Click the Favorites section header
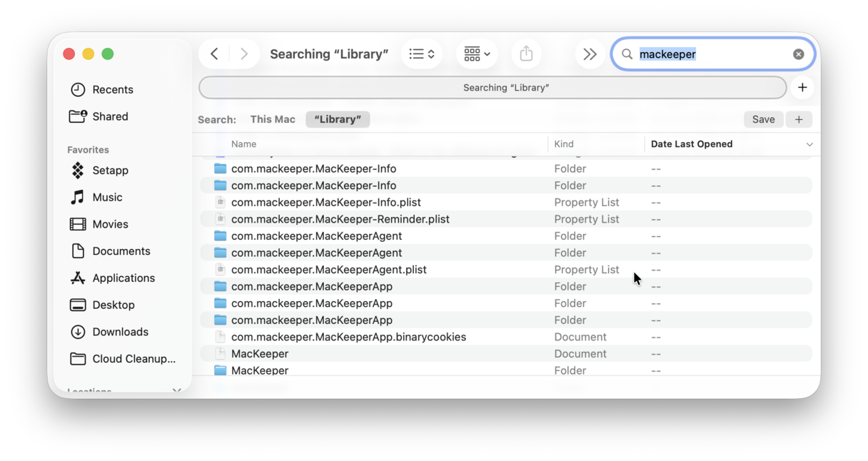 click(x=88, y=150)
